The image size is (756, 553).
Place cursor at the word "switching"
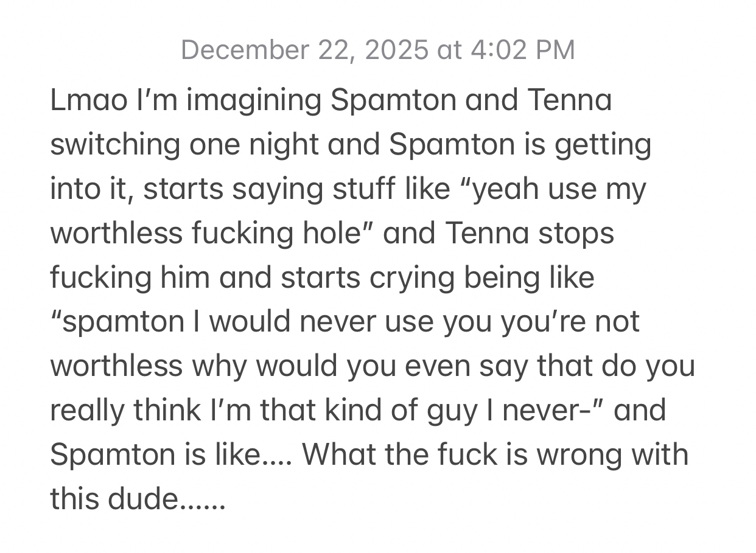pyautogui.click(x=114, y=145)
